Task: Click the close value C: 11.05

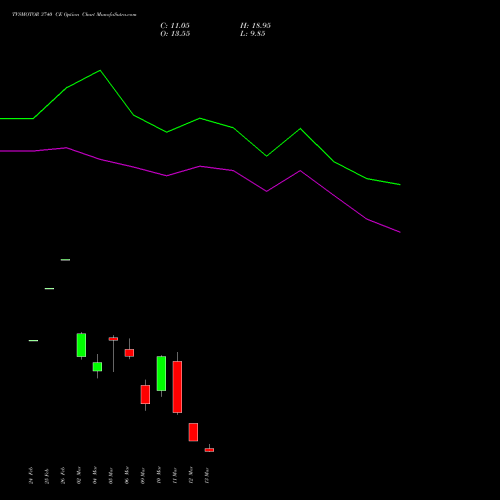Action: pos(175,26)
